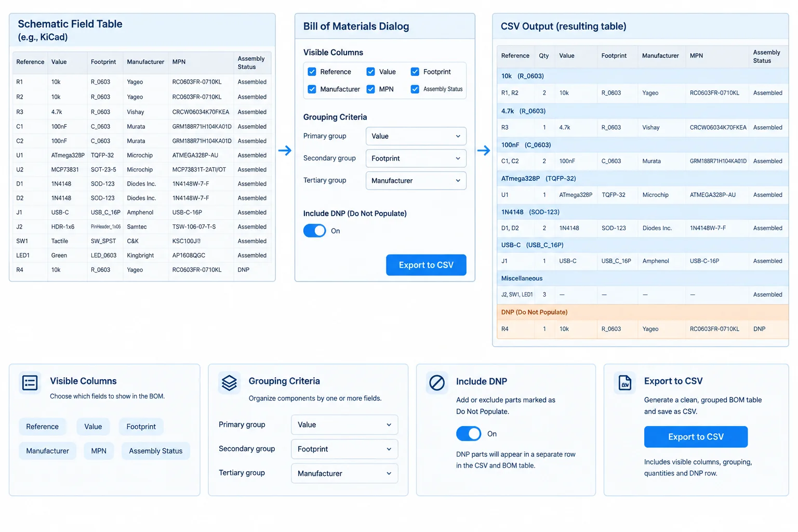798x532 pixels.
Task: Turn off DNP toggle in bottom card
Action: (x=469, y=433)
